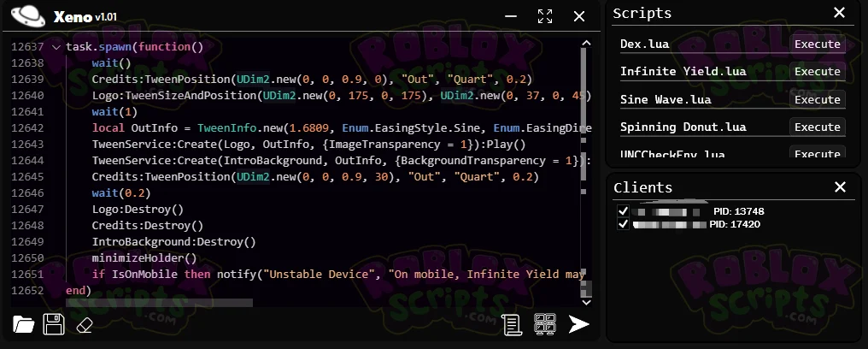Clear the editor with the eraser icon
The width and height of the screenshot is (868, 349).
point(84,325)
